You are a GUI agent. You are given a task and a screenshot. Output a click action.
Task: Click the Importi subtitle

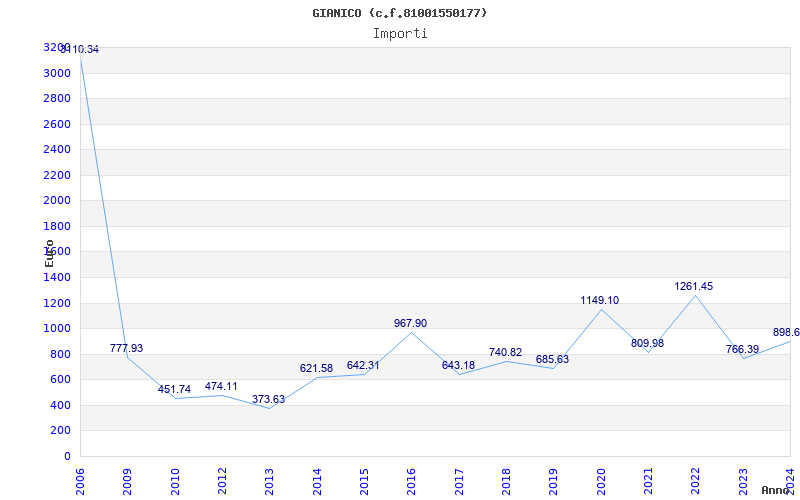click(x=400, y=34)
